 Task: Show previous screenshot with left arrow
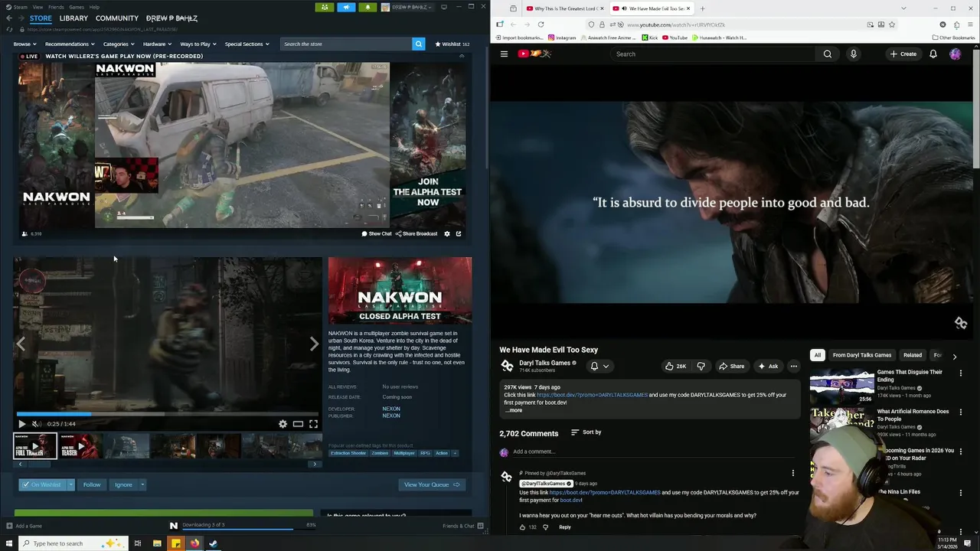[x=21, y=344]
